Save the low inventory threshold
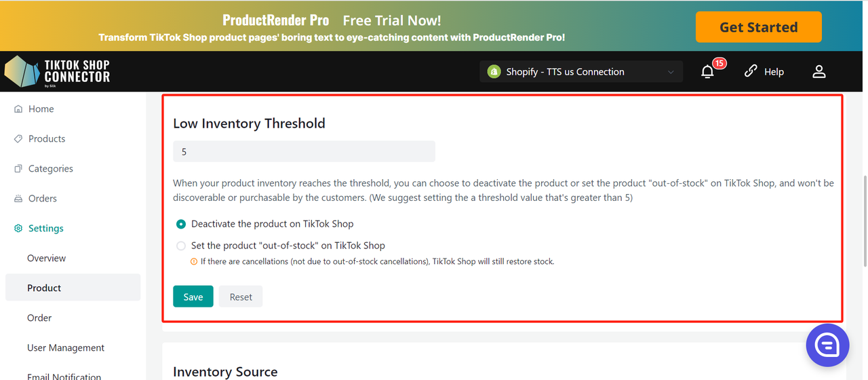Screen dimensions: 868x380 click(x=193, y=297)
